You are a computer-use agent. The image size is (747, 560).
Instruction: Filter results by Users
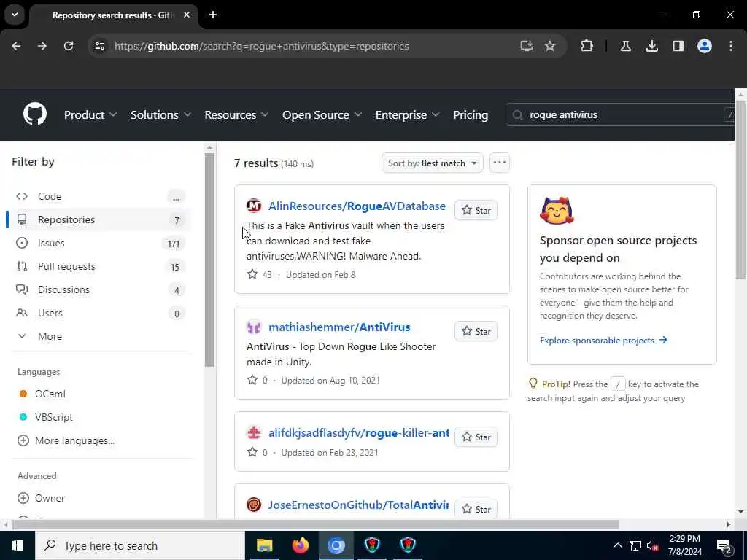pyautogui.click(x=100, y=313)
